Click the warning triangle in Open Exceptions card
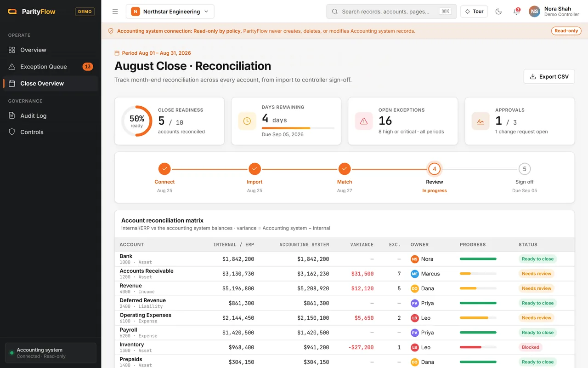Screen dimensions: 588x368 coord(364,121)
